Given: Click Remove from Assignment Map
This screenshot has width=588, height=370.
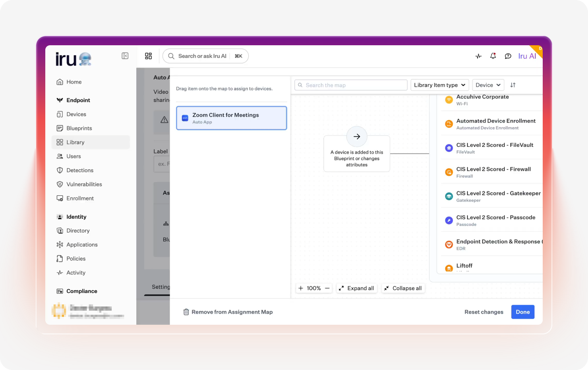Looking at the screenshot, I should 228,312.
